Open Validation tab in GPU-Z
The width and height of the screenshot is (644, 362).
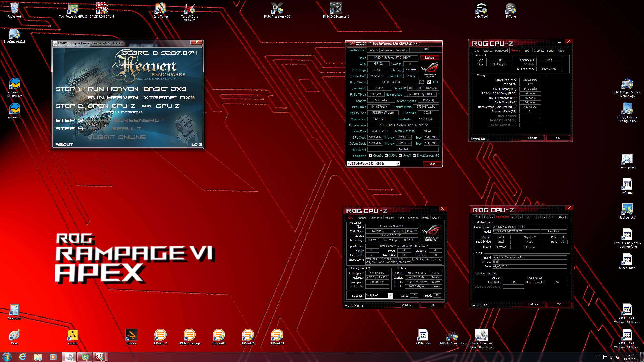402,50
